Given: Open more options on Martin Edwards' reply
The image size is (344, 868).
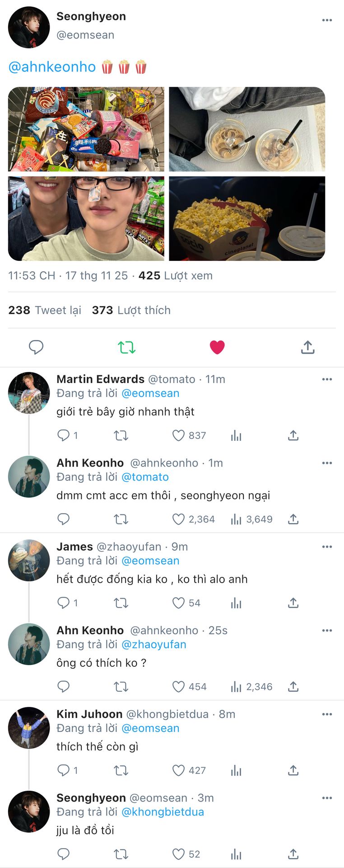Looking at the screenshot, I should (x=327, y=379).
